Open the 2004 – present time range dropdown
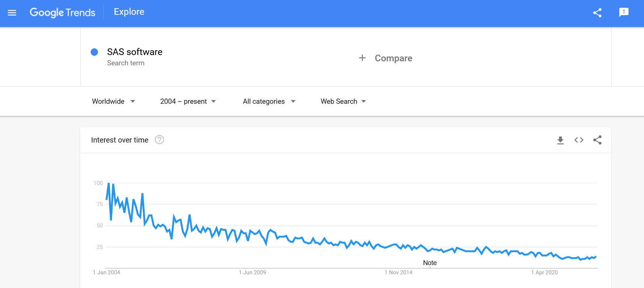The height and width of the screenshot is (288, 644). 188,101
